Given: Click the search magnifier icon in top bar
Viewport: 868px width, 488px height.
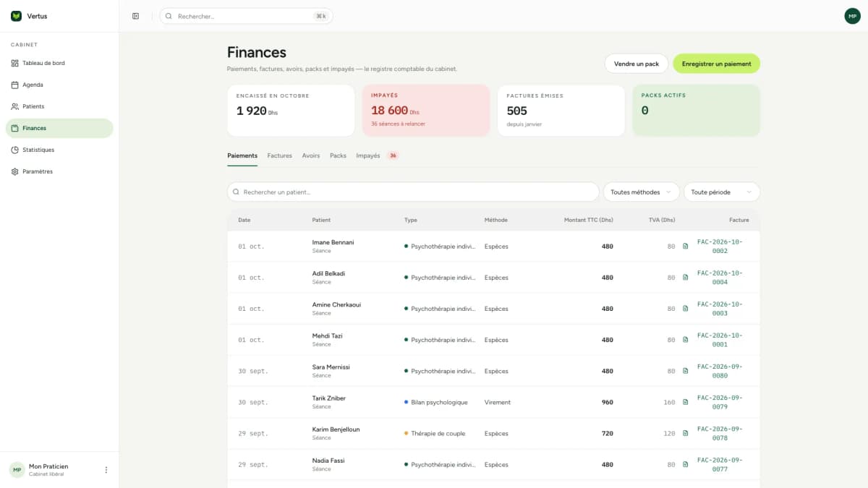Looking at the screenshot, I should pos(169,16).
